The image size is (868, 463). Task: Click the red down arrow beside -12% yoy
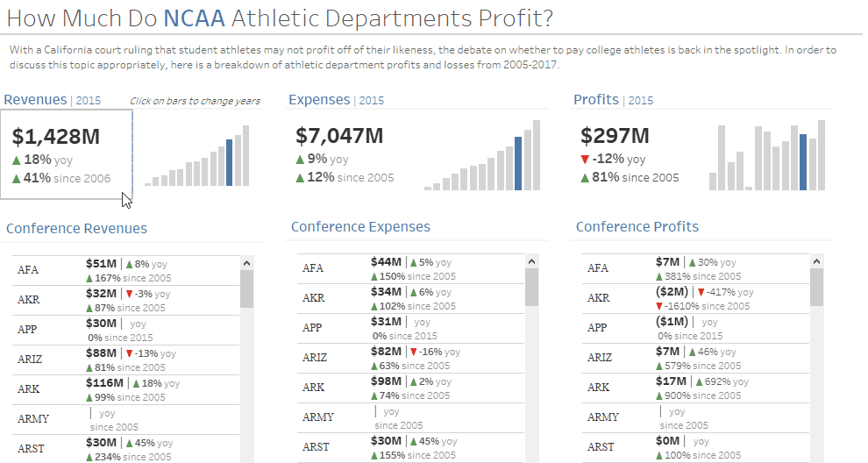585,160
